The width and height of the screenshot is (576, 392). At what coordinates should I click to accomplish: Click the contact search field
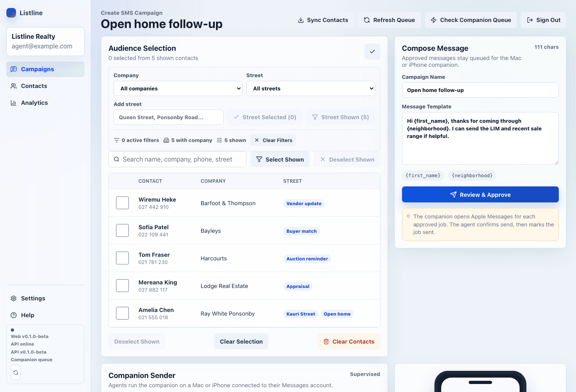(177, 159)
